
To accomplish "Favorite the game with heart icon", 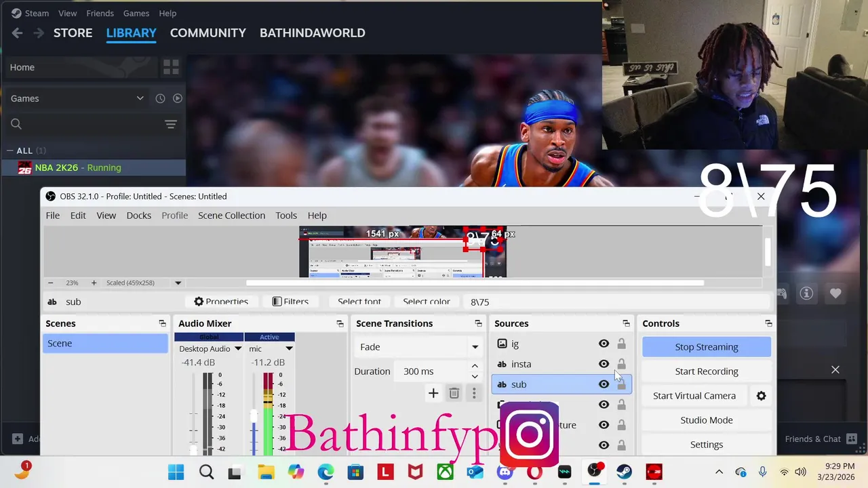I will tap(835, 293).
